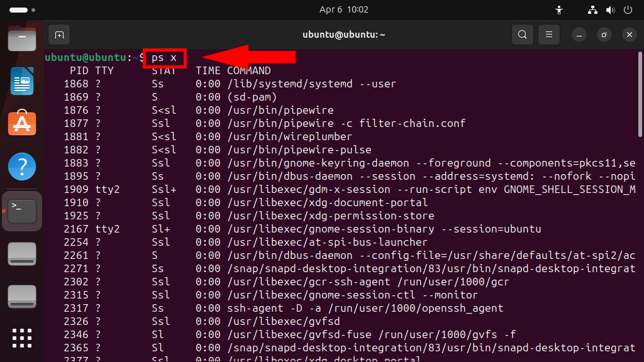Open the Help question mark icon
The width and height of the screenshot is (644, 362).
click(x=21, y=167)
